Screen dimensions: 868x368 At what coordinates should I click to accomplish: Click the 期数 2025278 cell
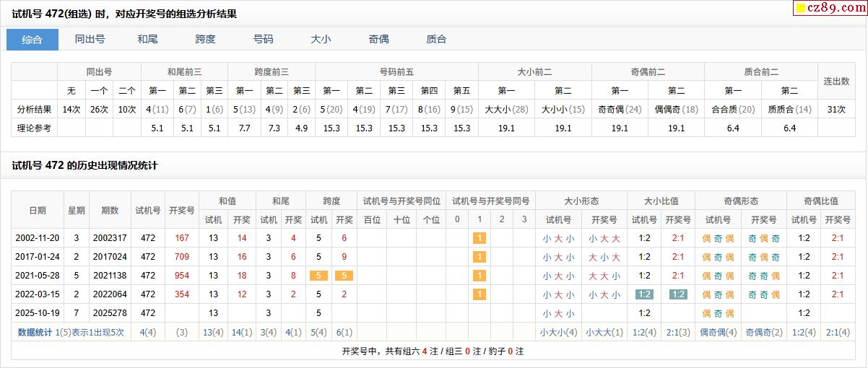(x=110, y=313)
